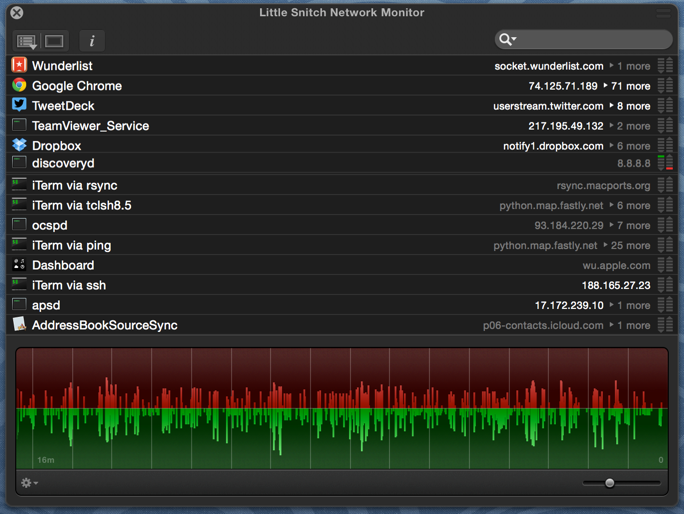Expand Wunderlist's 1 more connections
The height and width of the screenshot is (514, 684).
pyautogui.click(x=630, y=66)
